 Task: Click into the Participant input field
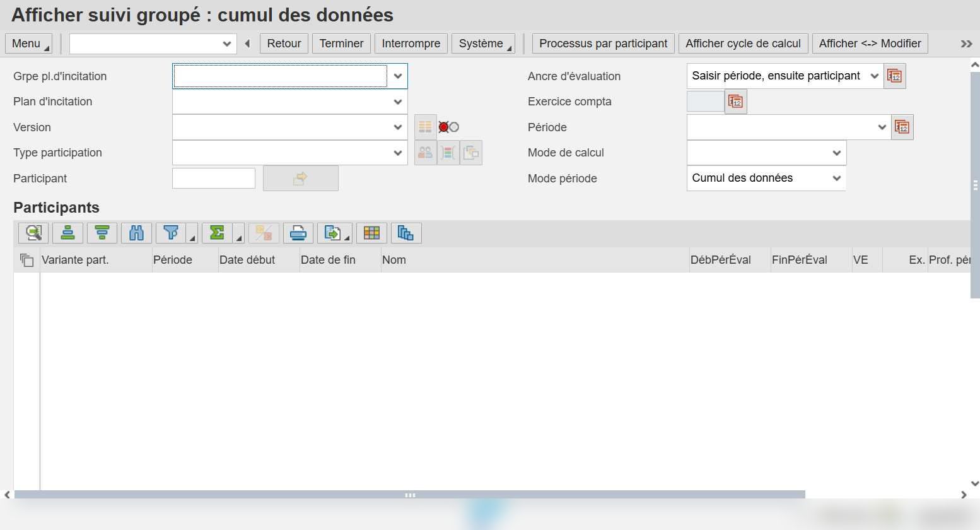click(214, 179)
